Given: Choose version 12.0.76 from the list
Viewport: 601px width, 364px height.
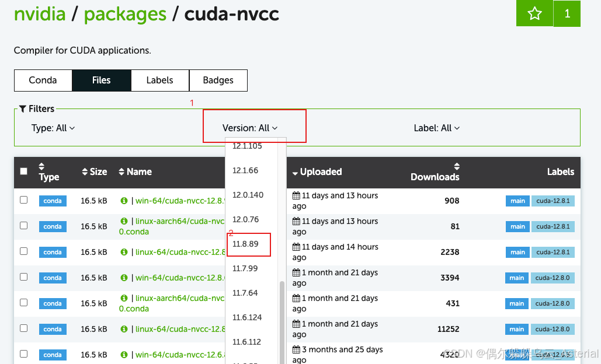Looking at the screenshot, I should coord(246,219).
